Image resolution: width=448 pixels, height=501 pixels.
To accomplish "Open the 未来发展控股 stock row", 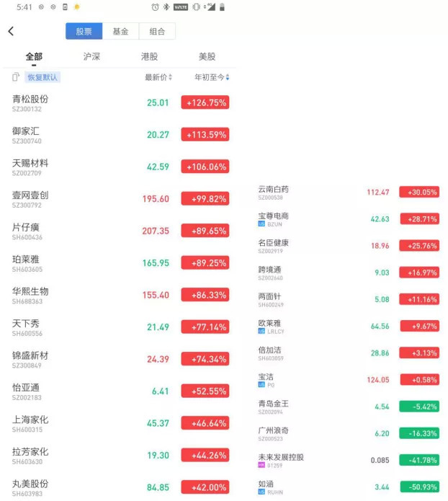I will tap(348, 461).
